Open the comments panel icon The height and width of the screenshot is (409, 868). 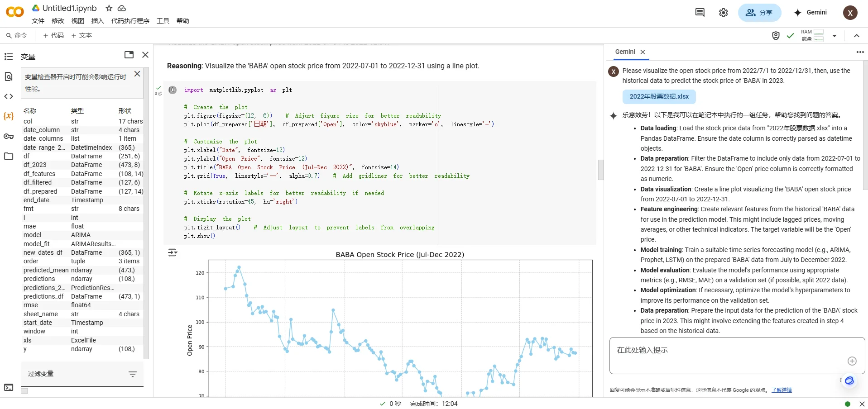pos(700,13)
